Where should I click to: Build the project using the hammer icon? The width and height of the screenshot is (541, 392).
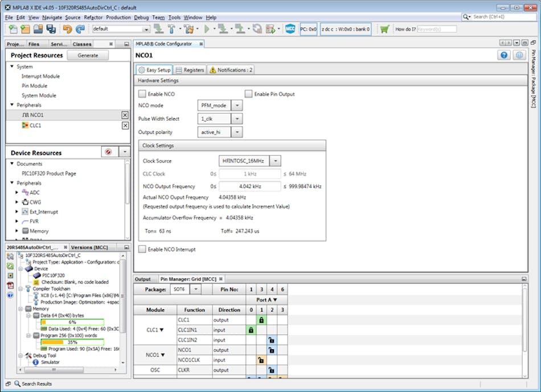[x=171, y=28]
